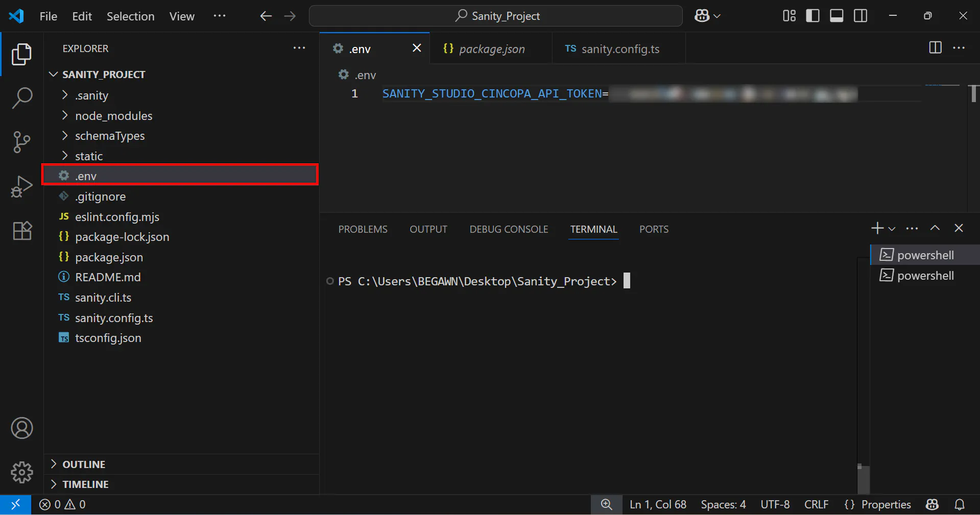This screenshot has width=980, height=515.
Task: Expand the static folder
Action: [181, 156]
